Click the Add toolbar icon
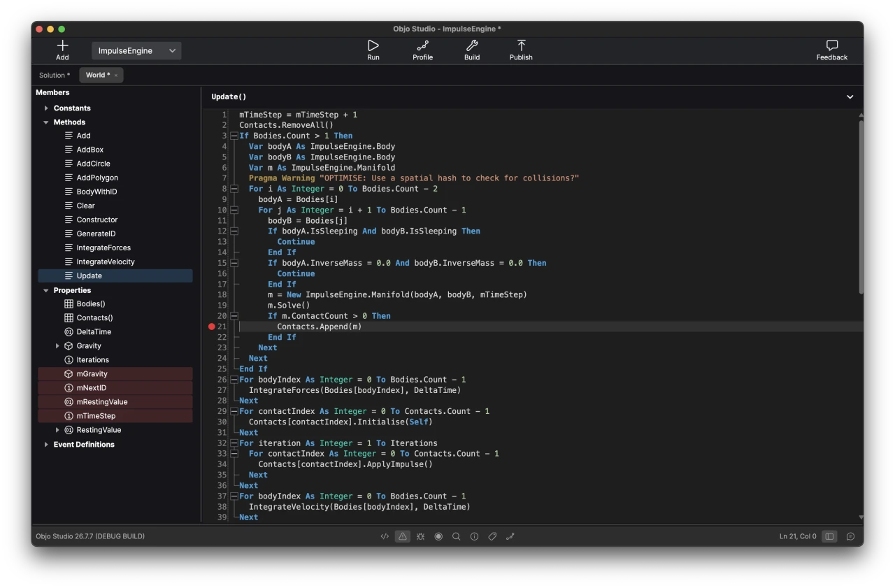 pyautogui.click(x=62, y=45)
